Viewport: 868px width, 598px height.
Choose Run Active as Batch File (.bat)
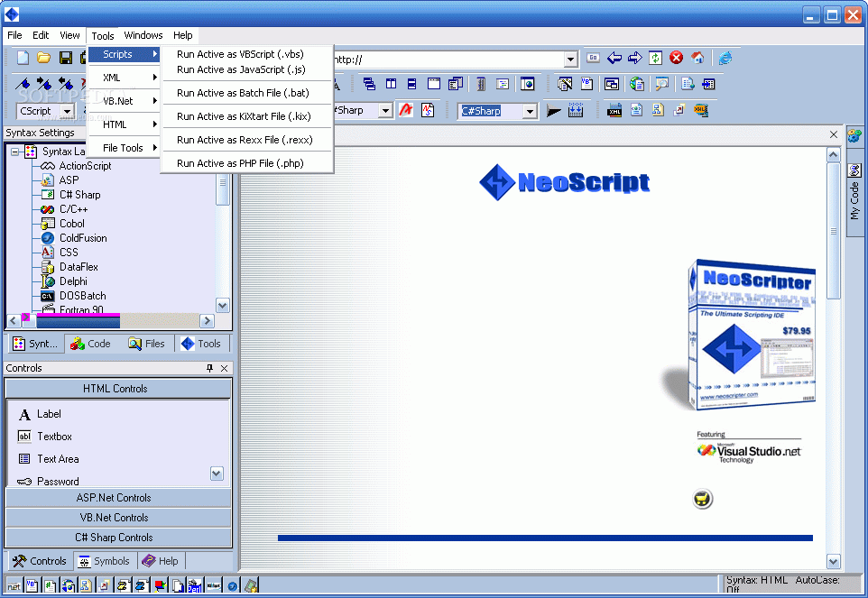pos(247,93)
